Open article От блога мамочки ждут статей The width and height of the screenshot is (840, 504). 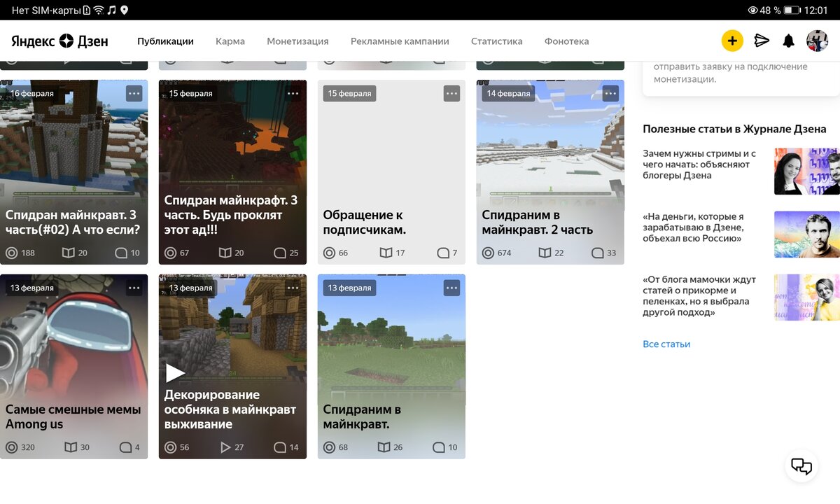point(699,296)
